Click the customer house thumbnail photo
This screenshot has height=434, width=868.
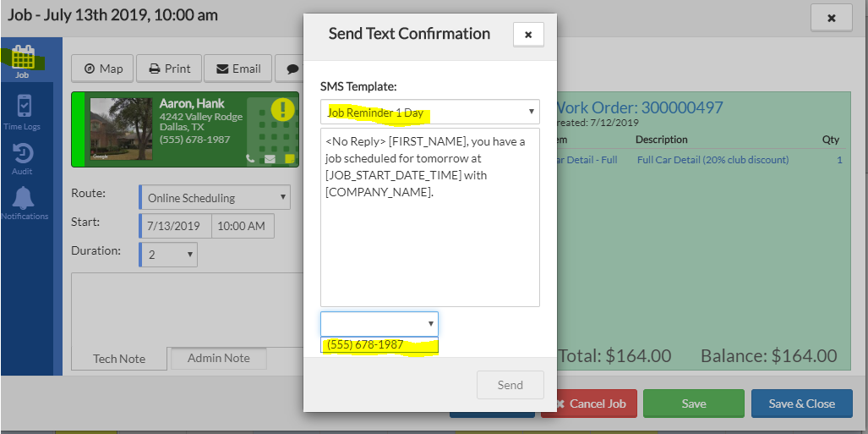click(x=122, y=129)
